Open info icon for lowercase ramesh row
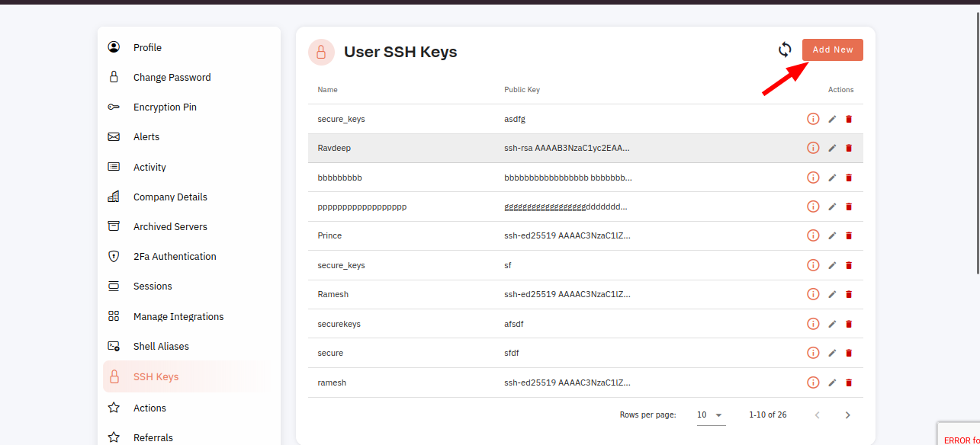980x445 pixels. tap(813, 383)
